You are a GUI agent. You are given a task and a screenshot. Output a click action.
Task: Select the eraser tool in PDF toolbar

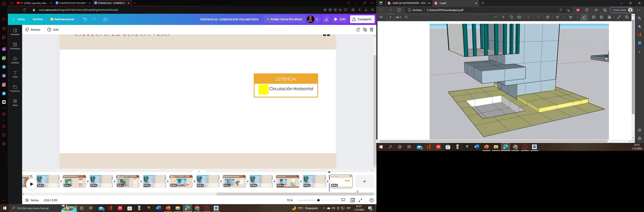pyautogui.click(x=584, y=17)
